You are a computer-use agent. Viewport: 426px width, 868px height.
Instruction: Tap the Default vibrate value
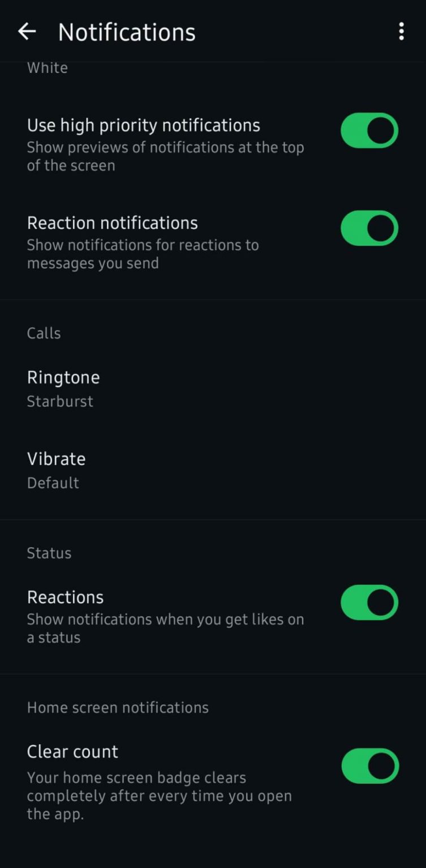tap(53, 483)
